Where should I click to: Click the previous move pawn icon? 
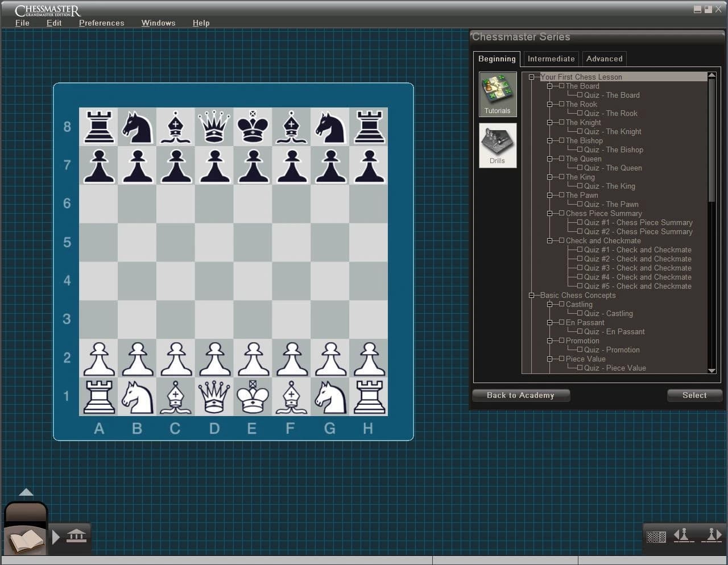pos(683,535)
